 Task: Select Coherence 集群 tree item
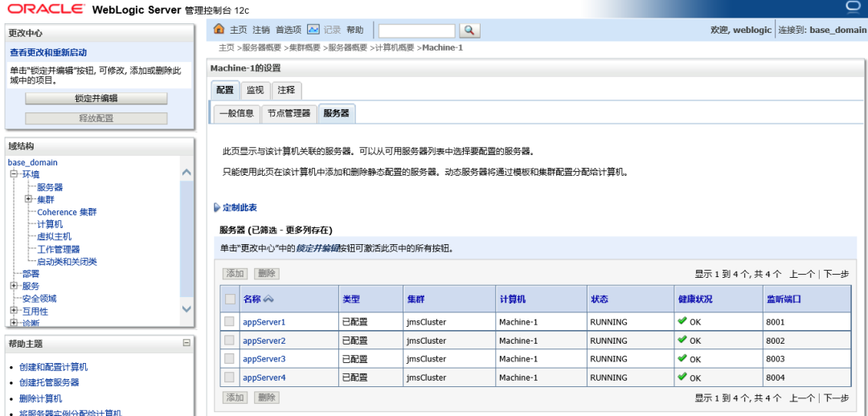click(x=67, y=212)
